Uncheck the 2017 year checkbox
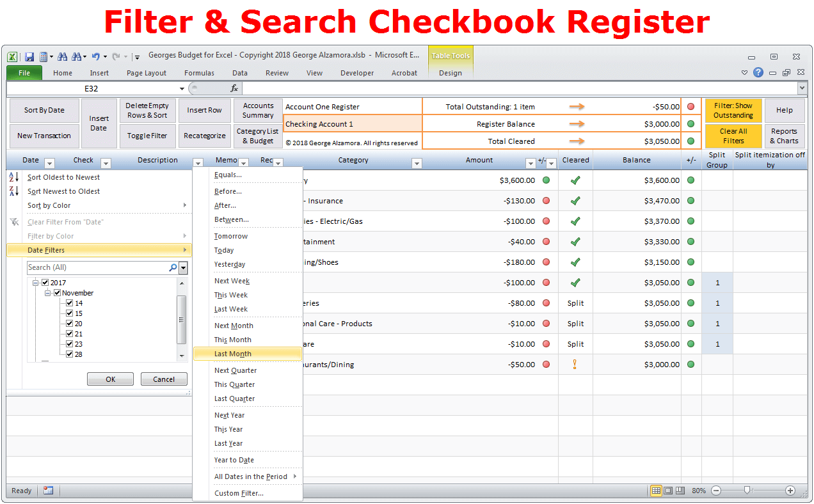 click(45, 283)
